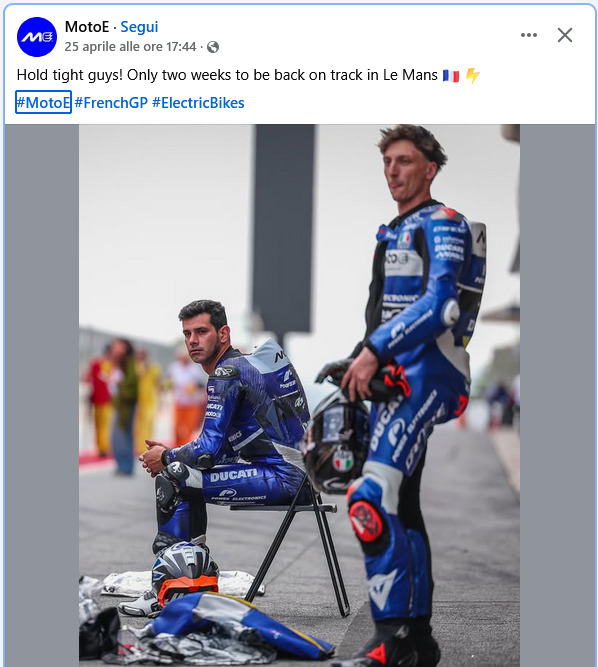The image size is (598, 667).
Task: Open the MotoE round blue profile avatar
Action: point(37,37)
